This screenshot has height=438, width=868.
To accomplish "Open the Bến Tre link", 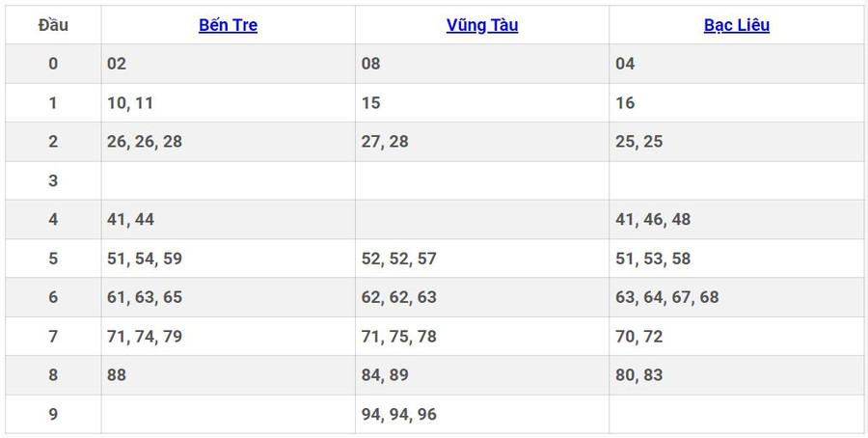I will (228, 25).
